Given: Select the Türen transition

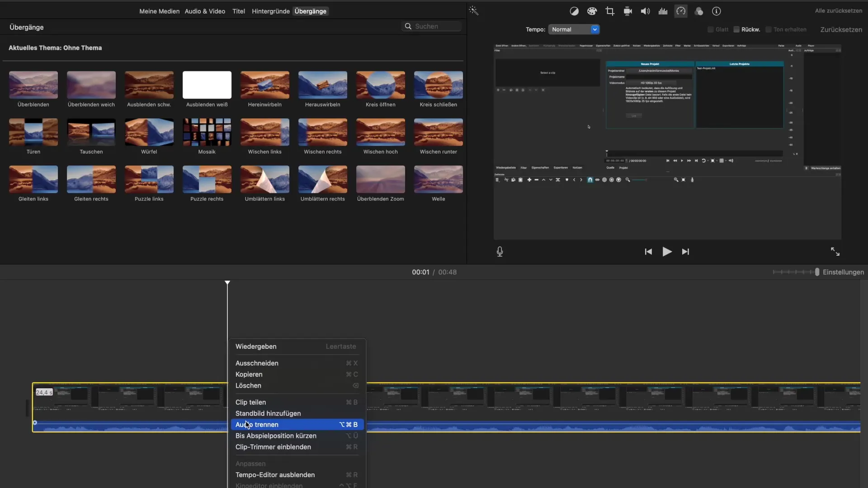Looking at the screenshot, I should (33, 132).
